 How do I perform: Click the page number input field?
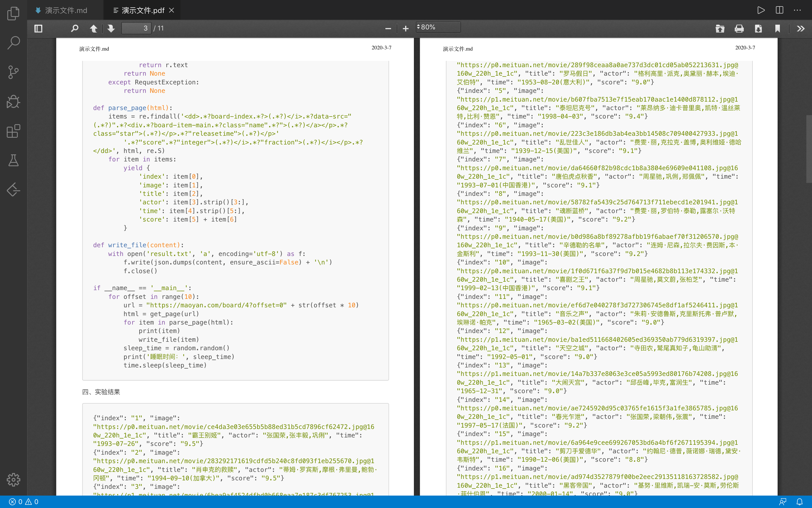click(x=136, y=28)
